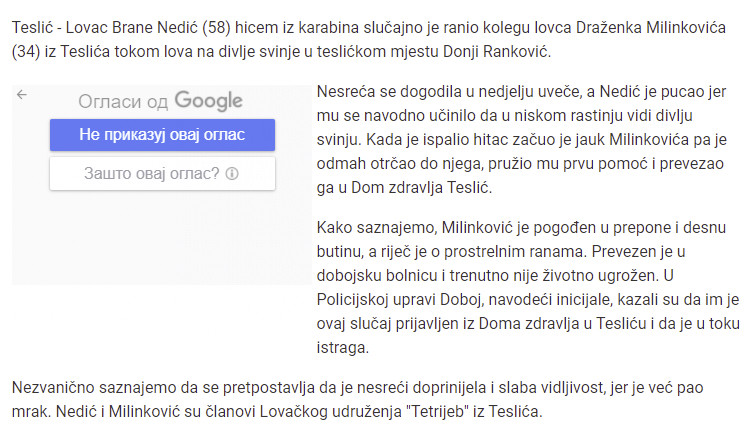Viewport: 751px width, 429px height.
Task: Click the paragraph opening "Kako saznajemo"
Action: coord(528,287)
